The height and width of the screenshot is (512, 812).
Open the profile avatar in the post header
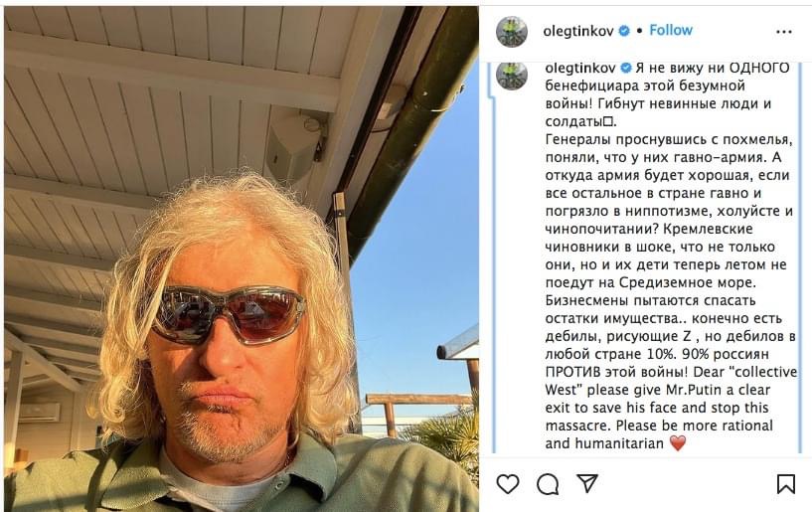point(512,32)
